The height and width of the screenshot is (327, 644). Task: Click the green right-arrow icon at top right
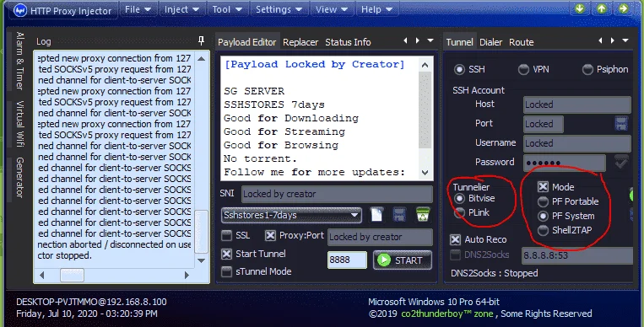click(x=624, y=8)
